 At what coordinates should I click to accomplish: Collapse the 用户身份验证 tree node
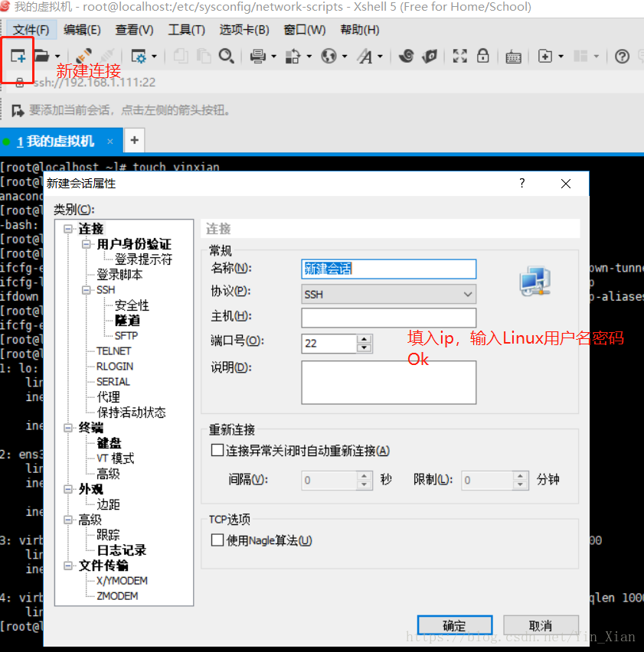86,244
